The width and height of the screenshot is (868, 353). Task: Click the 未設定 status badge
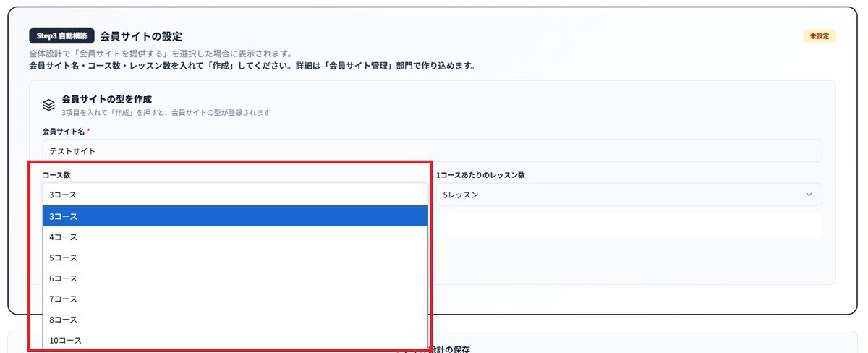point(819,35)
